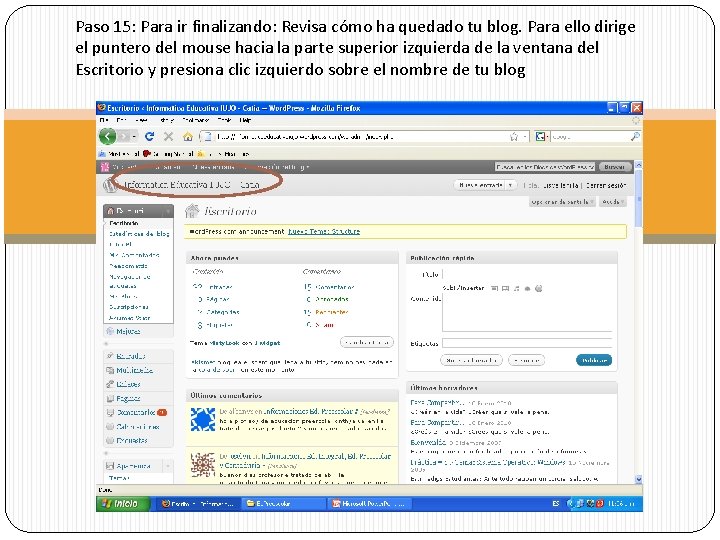The image size is (720, 540).
Task: Open the Mejoras sidebar menu
Action: (128, 331)
